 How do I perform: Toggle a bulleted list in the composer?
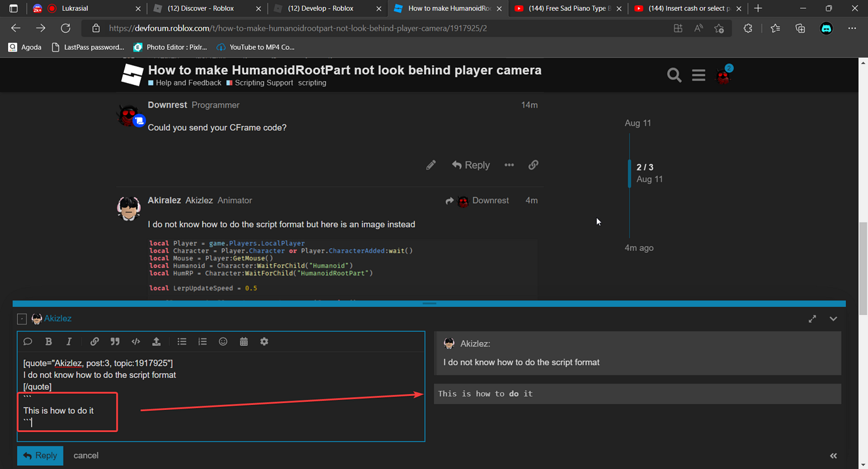click(182, 341)
